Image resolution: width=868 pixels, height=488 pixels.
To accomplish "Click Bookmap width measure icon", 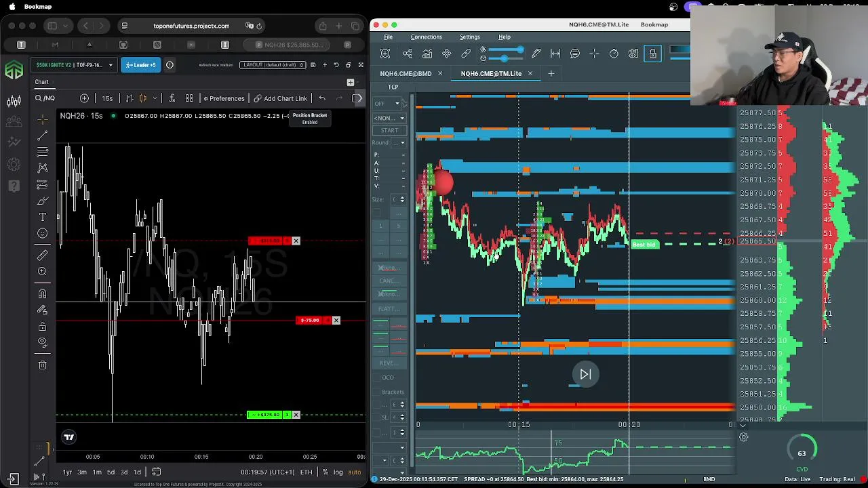I will click(555, 54).
